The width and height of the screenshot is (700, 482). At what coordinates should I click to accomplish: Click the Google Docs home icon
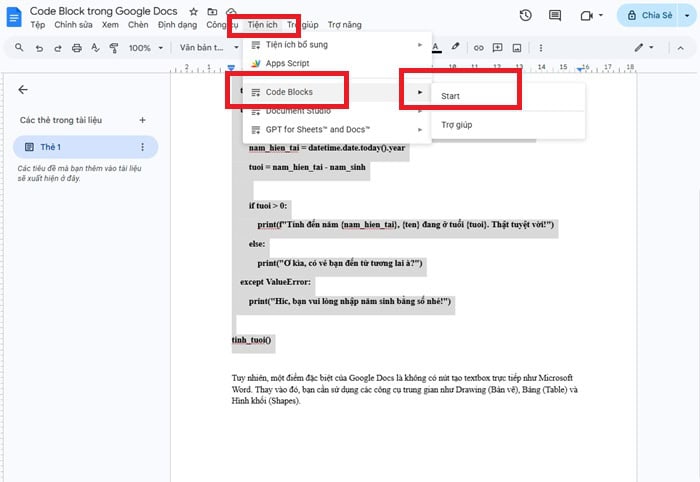[x=13, y=17]
